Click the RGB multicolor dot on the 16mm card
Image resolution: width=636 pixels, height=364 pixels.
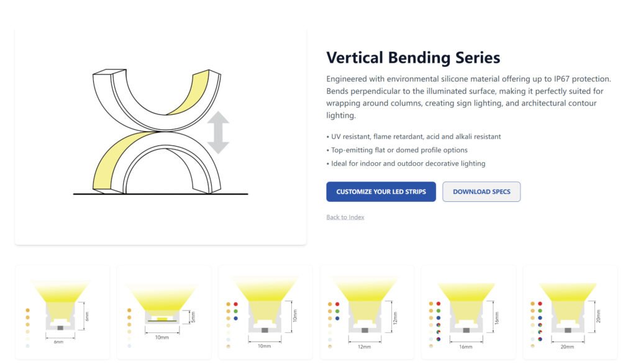[x=438, y=330]
